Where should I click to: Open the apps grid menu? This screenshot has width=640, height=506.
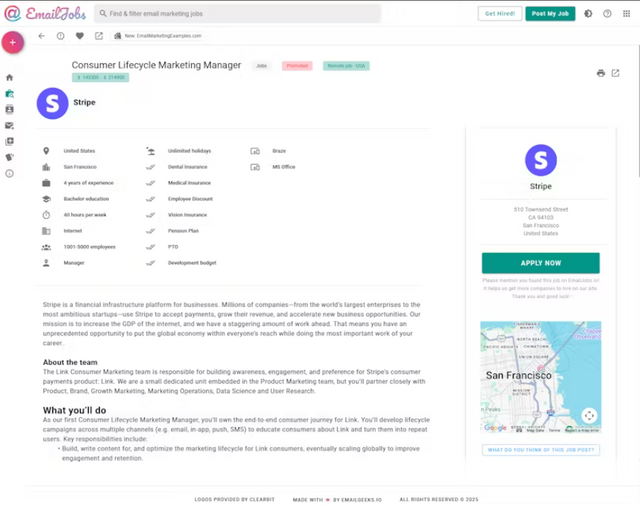(626, 13)
